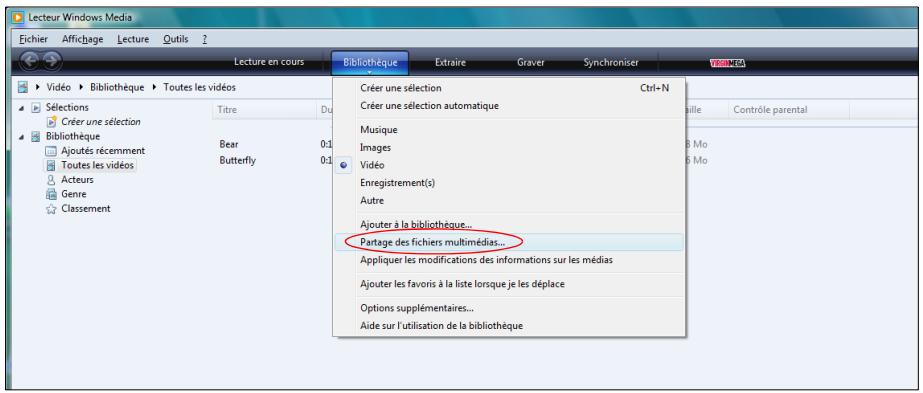The image size is (923, 393).
Task: Click the Créer une sélection icon in tree
Action: point(51,122)
